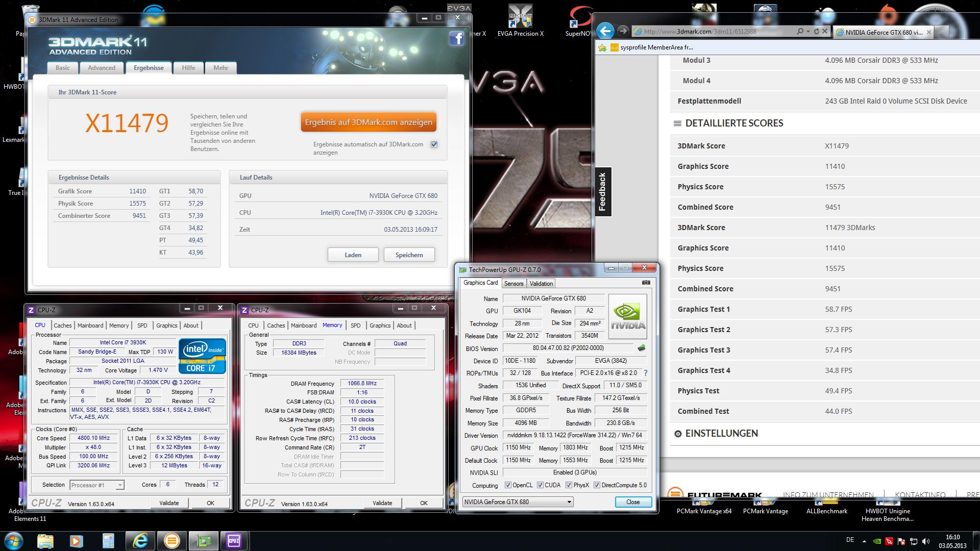Viewport: 980px width, 551px height.
Task: Toggle automatic results upload to 3DMark.com
Action: click(434, 144)
